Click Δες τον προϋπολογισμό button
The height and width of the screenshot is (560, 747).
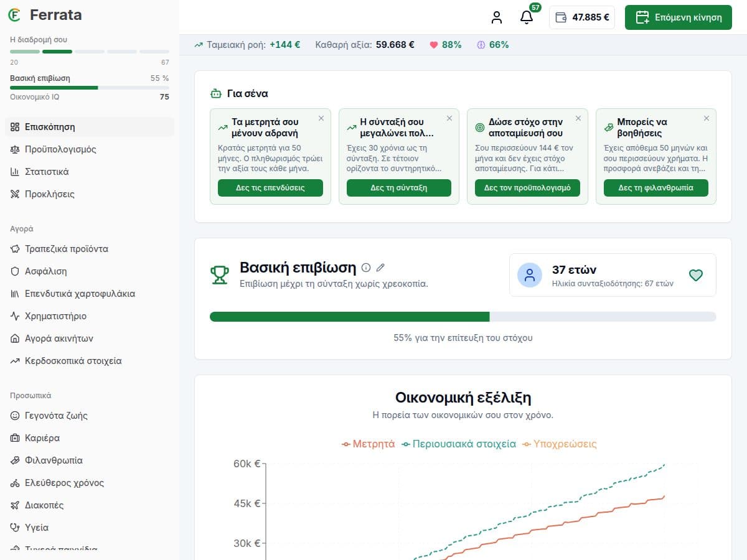click(x=527, y=188)
